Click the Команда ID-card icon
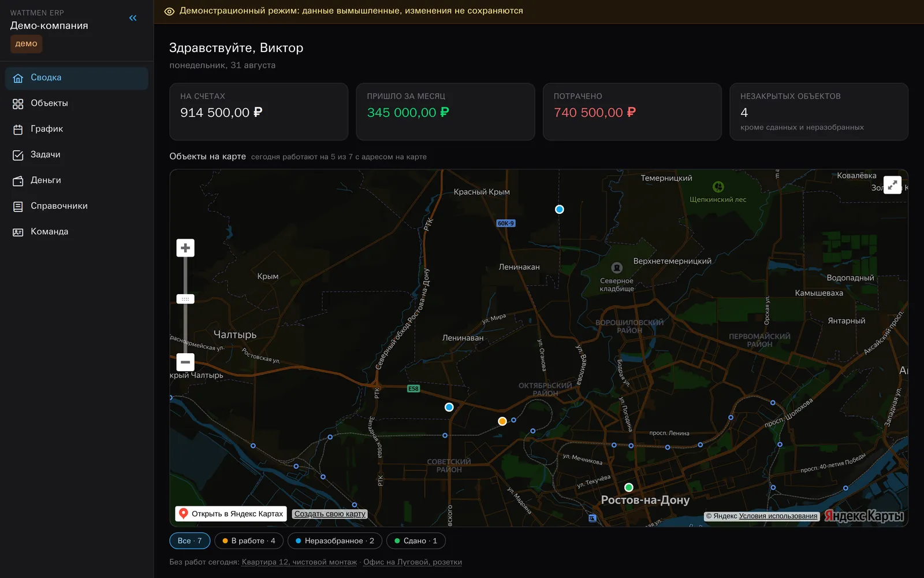This screenshot has height=578, width=924. [x=18, y=232]
